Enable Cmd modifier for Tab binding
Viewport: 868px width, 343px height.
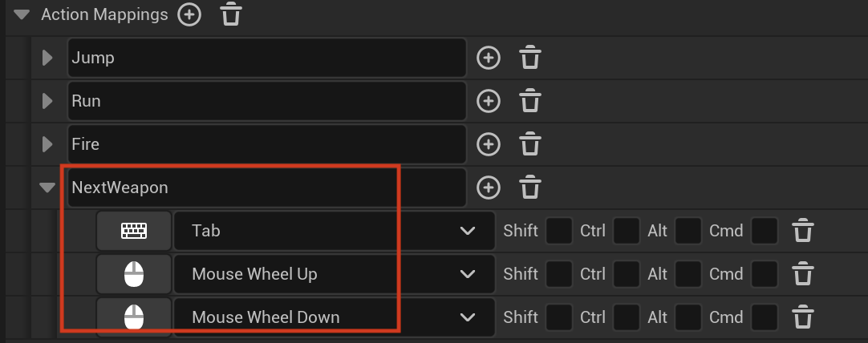click(765, 231)
